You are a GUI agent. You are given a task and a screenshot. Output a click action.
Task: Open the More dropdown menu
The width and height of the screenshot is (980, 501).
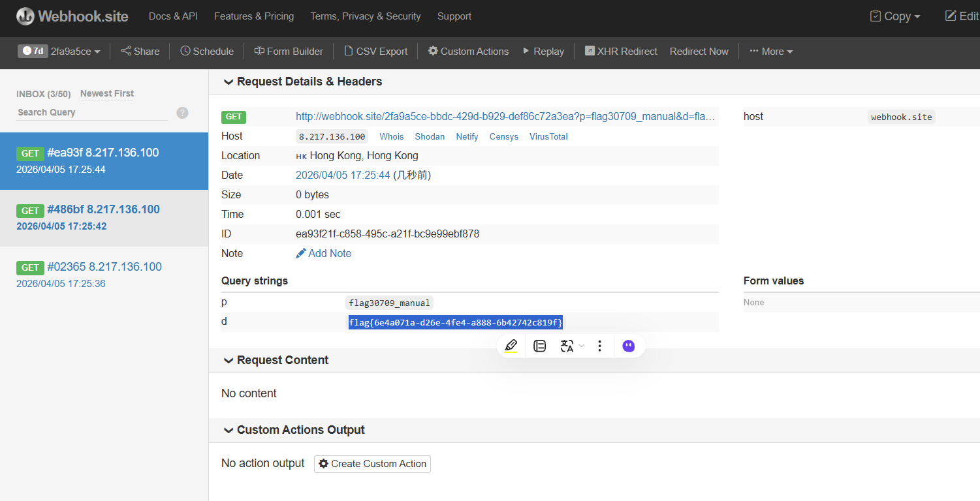pos(771,52)
